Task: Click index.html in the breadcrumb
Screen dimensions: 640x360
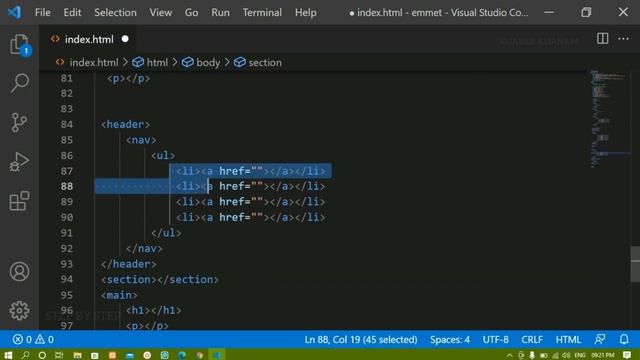Action: click(x=93, y=62)
